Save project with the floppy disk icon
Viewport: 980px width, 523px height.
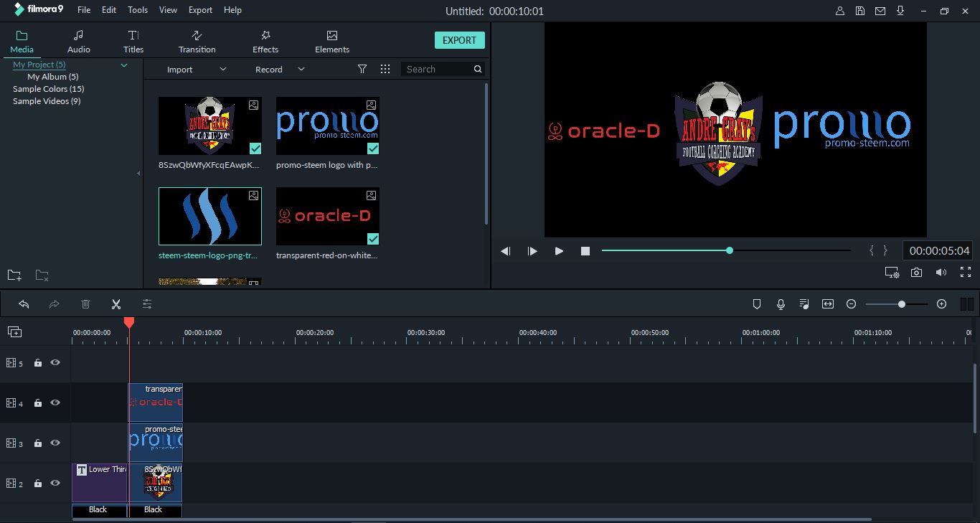860,11
